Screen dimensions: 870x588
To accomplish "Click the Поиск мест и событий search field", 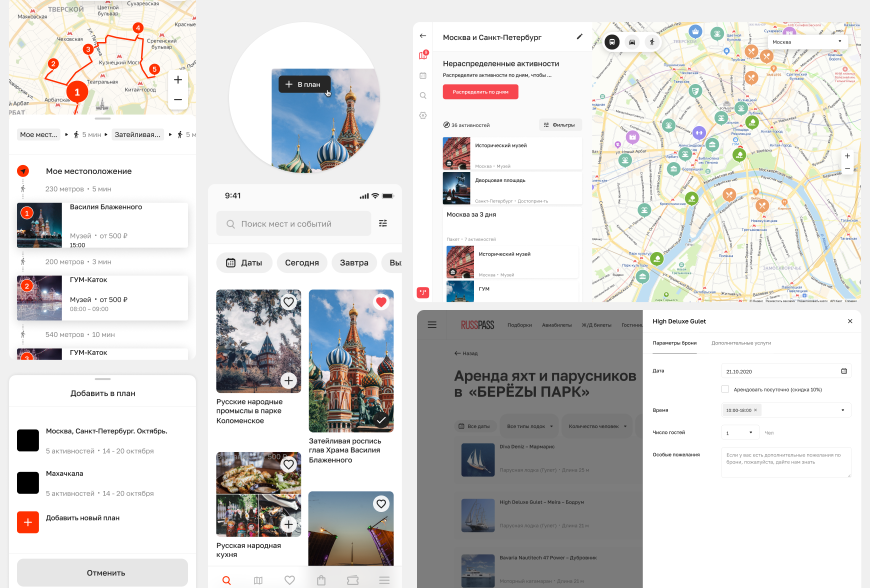I will (x=293, y=223).
